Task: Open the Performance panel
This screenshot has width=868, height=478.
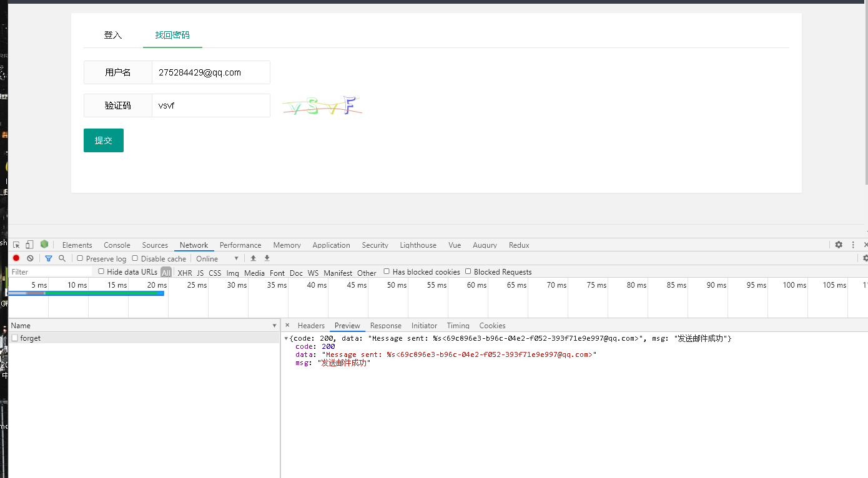Action: coord(240,245)
